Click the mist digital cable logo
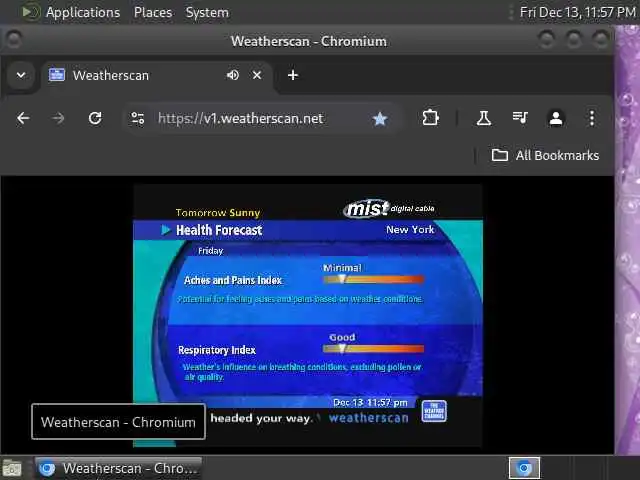 click(x=389, y=209)
